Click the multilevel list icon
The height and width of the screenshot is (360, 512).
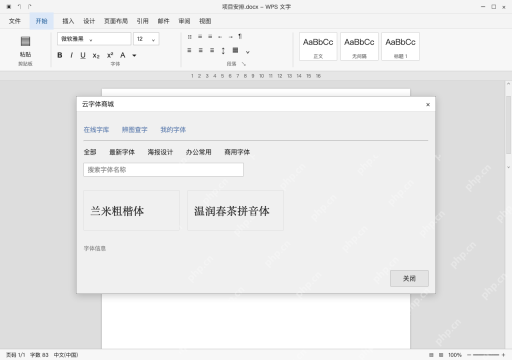pyautogui.click(x=210, y=37)
